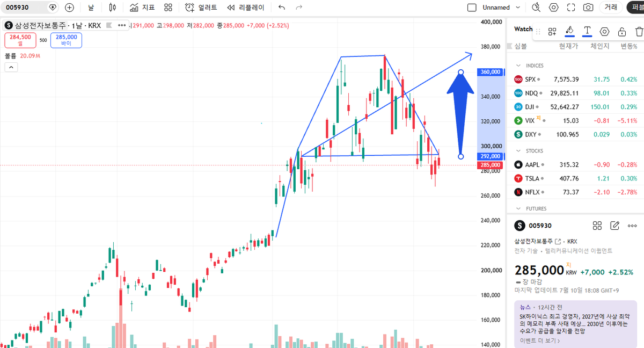Click the flag icon in chart legend
Screen dimensions: 644x348
(x=109, y=25)
